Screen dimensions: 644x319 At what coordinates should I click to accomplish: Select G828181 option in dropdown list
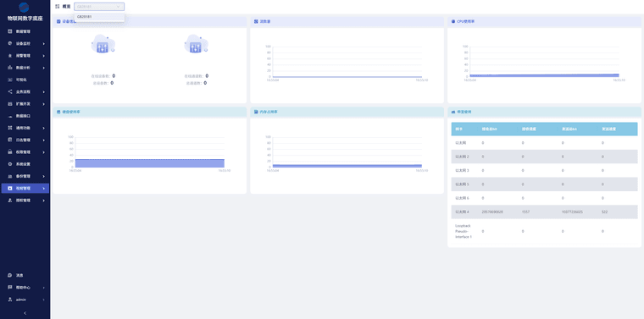click(99, 17)
